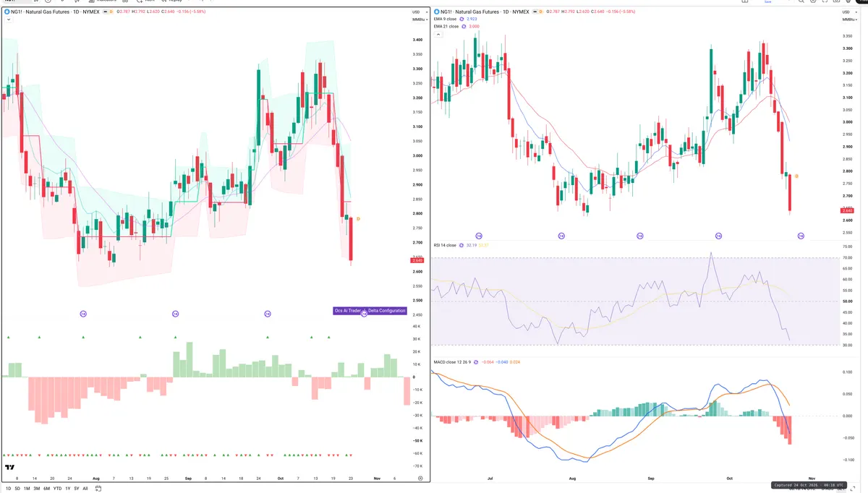Click the 0.100 level on the MACD axis
This screenshot has width=868, height=493.
coord(848,372)
